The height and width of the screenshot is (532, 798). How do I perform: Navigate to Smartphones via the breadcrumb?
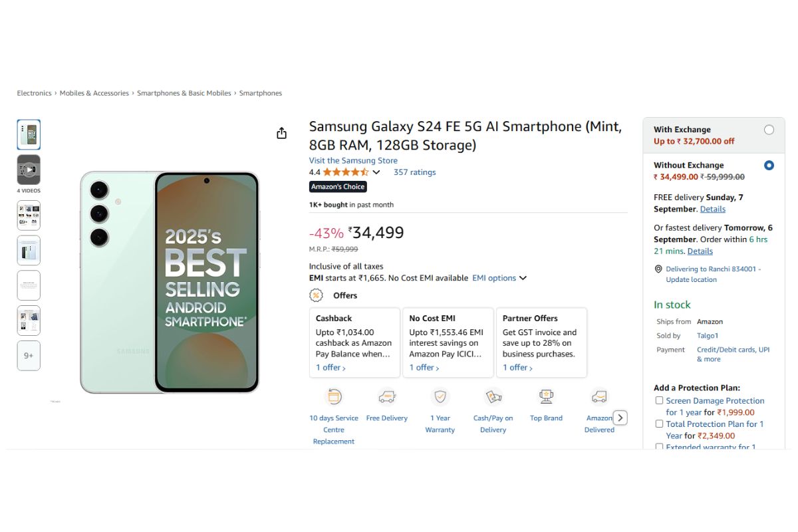261,93
